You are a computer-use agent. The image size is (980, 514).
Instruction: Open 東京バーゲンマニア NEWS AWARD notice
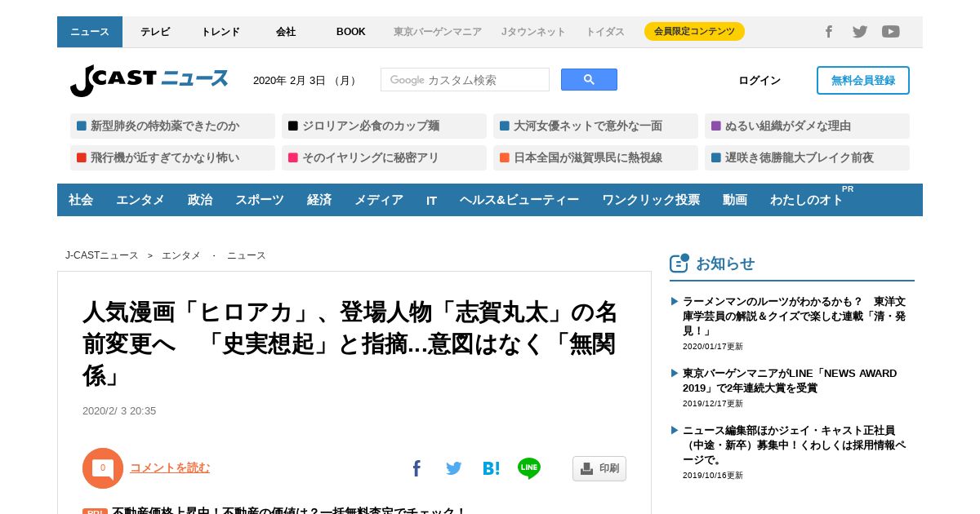point(790,380)
